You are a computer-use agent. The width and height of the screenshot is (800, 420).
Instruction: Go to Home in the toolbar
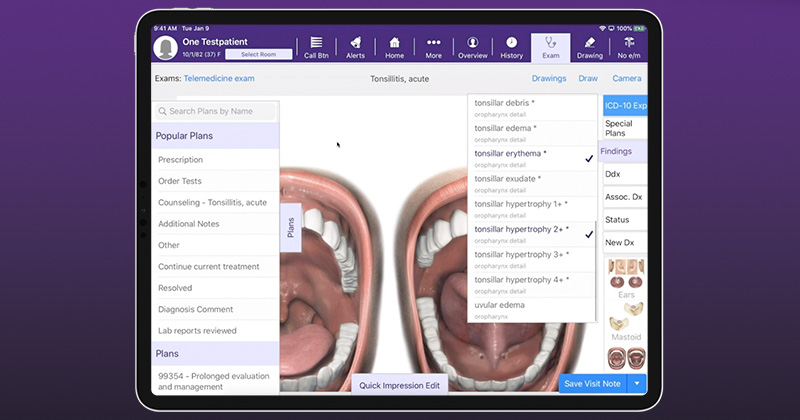point(394,48)
